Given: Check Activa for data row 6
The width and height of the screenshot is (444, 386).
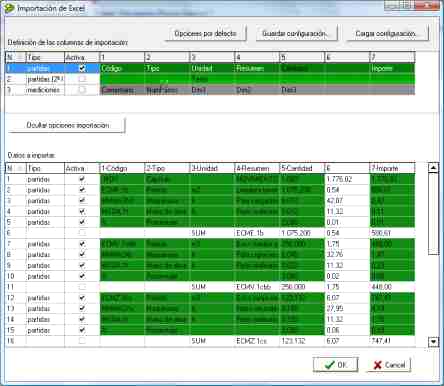Looking at the screenshot, I should click(x=82, y=233).
